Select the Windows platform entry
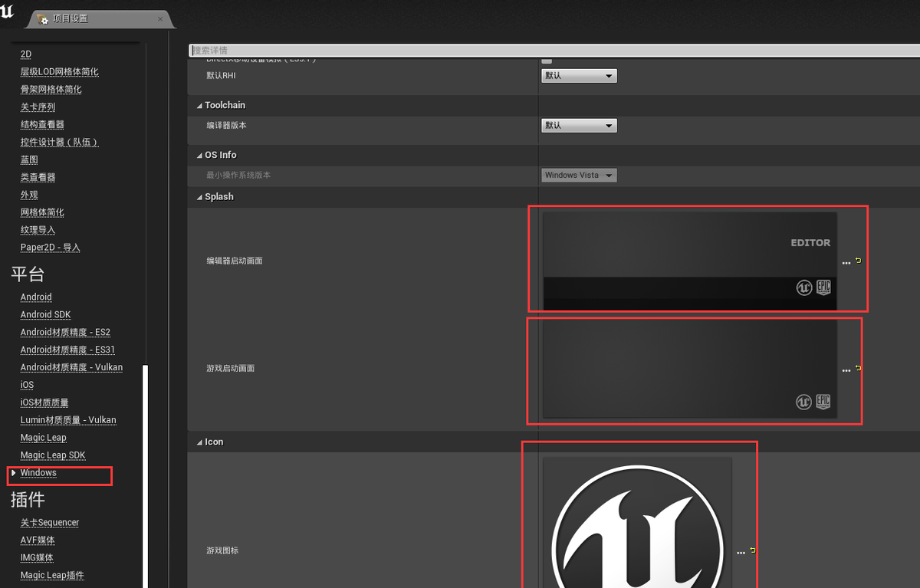The height and width of the screenshot is (588, 920). (38, 474)
